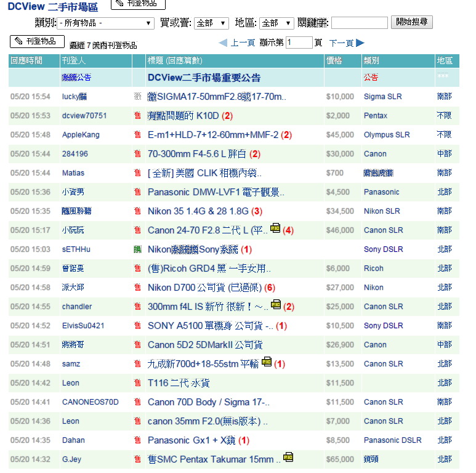
Task: Open user AppleKang profile
Action: 81,135
